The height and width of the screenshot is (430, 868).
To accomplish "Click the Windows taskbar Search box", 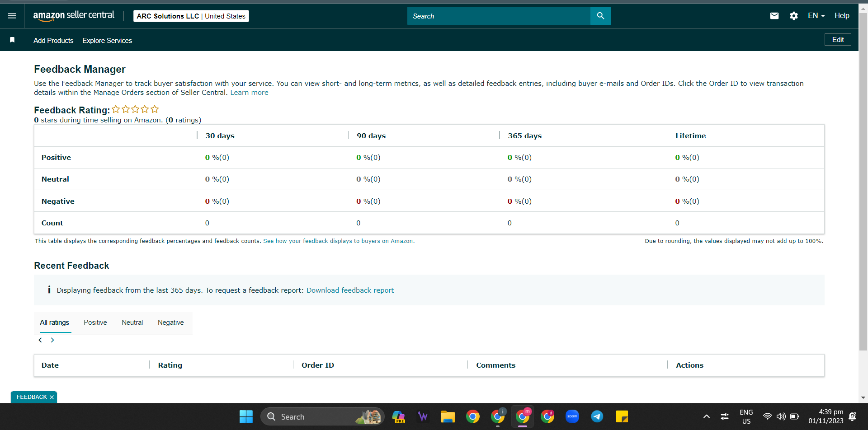I will 322,416.
